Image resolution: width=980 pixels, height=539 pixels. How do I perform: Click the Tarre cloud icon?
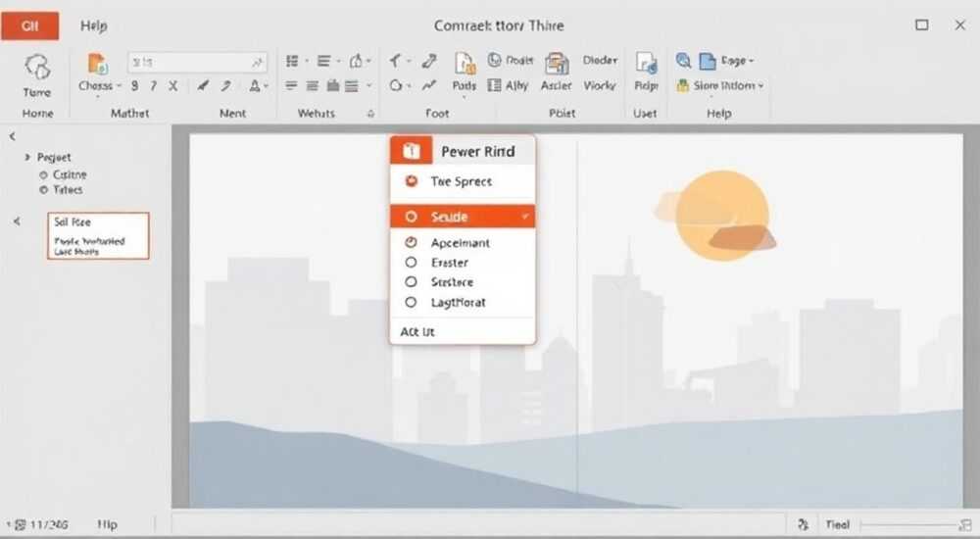37,67
